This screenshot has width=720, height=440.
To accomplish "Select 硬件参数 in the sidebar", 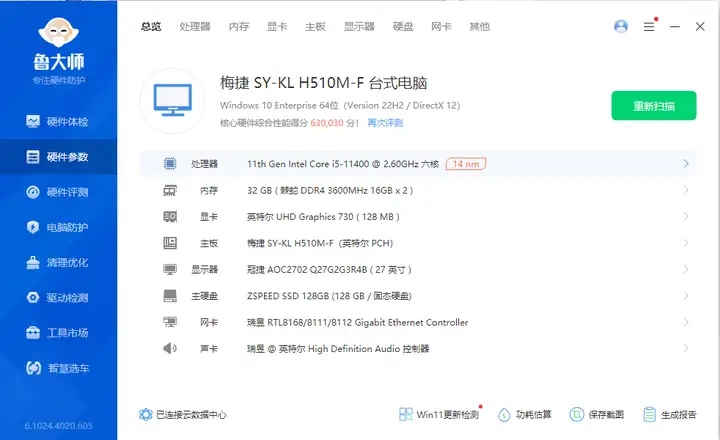I will pyautogui.click(x=58, y=157).
